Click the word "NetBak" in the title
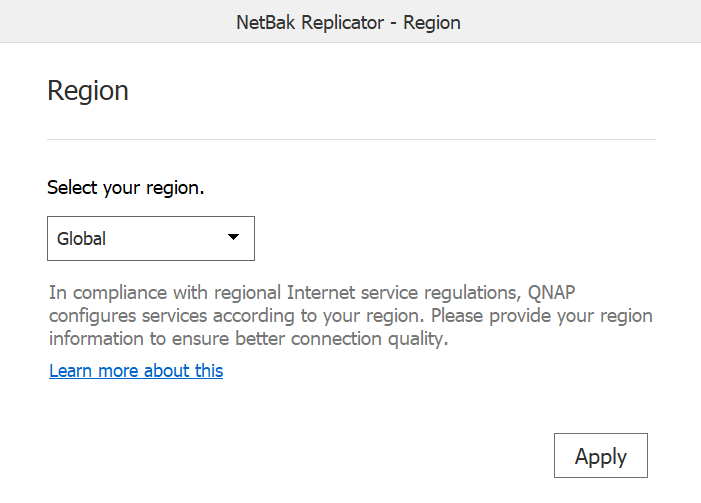The width and height of the screenshot is (701, 503). click(x=266, y=22)
